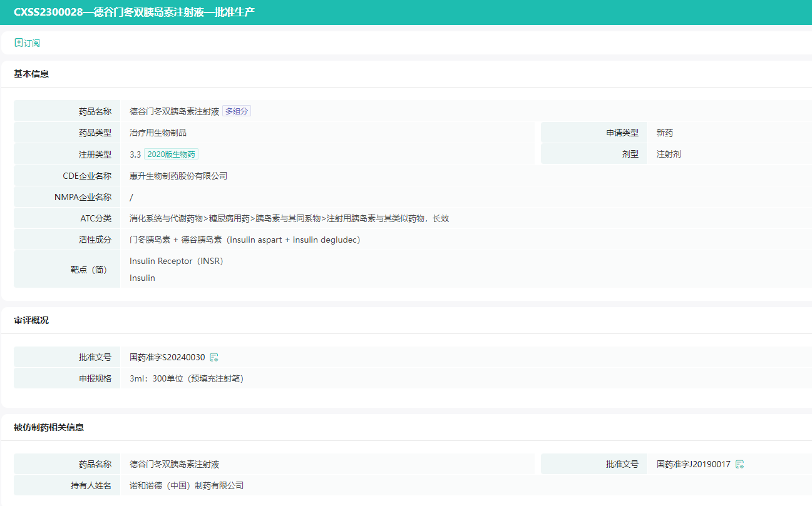
Task: Click the 基本信息 section header
Action: (31, 74)
